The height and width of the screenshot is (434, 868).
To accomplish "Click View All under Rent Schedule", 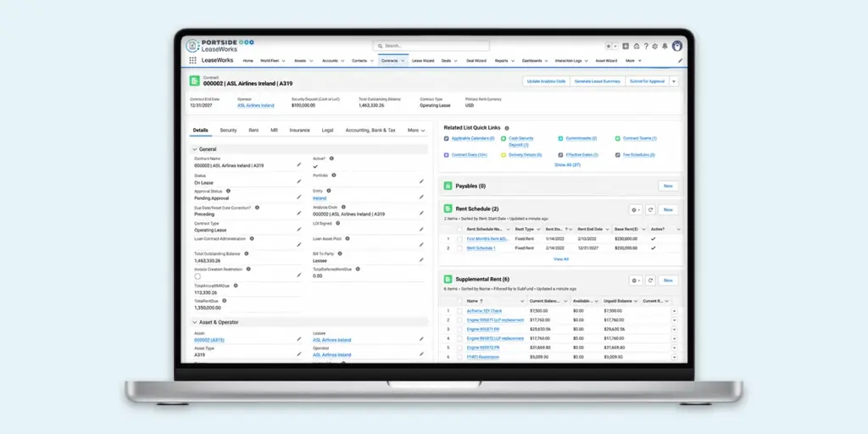I will (561, 259).
